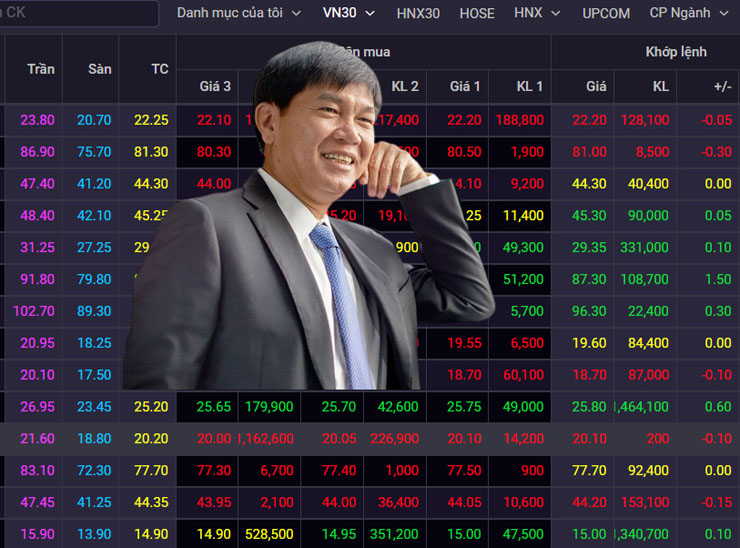Expand the HNX dropdown chevron
740x548 pixels.
click(x=556, y=14)
